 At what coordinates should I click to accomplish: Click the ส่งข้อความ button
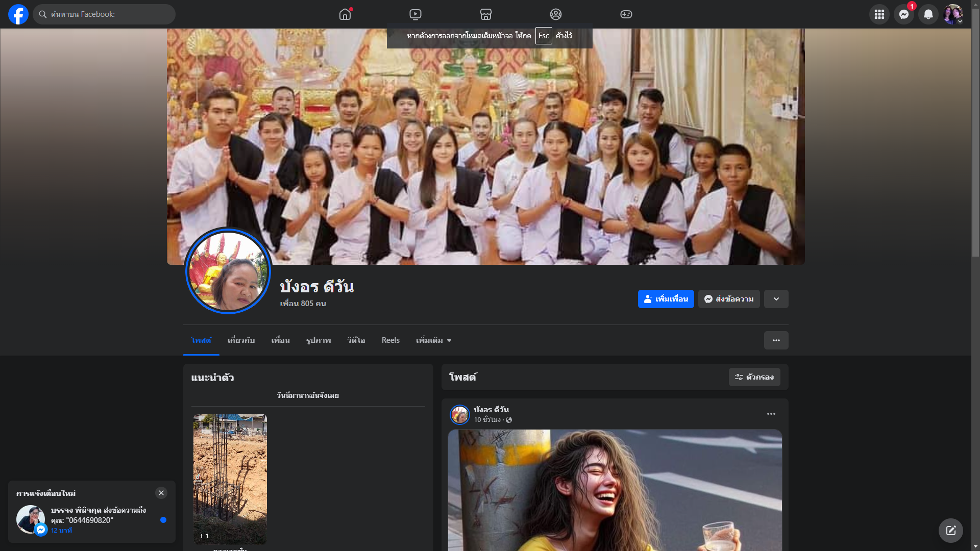[729, 299]
